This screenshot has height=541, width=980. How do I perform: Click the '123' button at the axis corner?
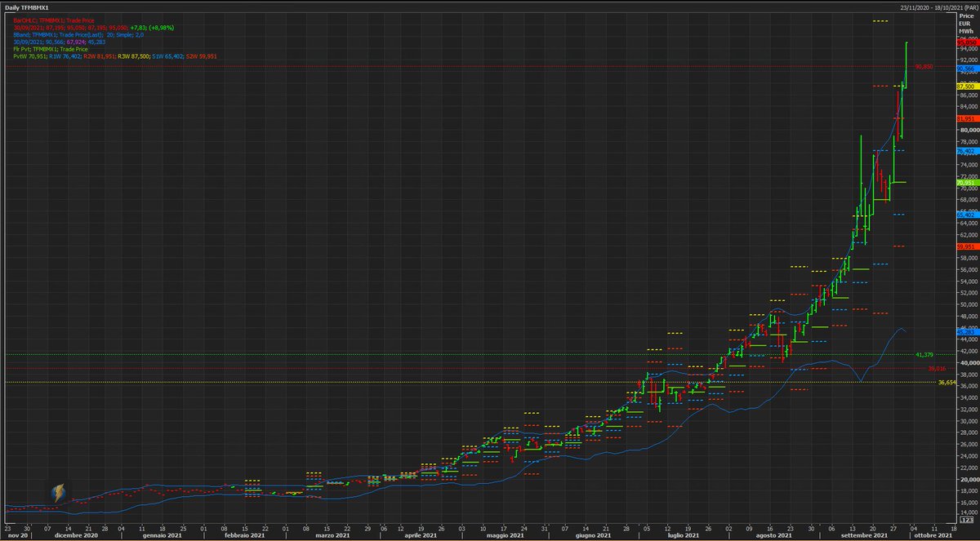point(966,520)
